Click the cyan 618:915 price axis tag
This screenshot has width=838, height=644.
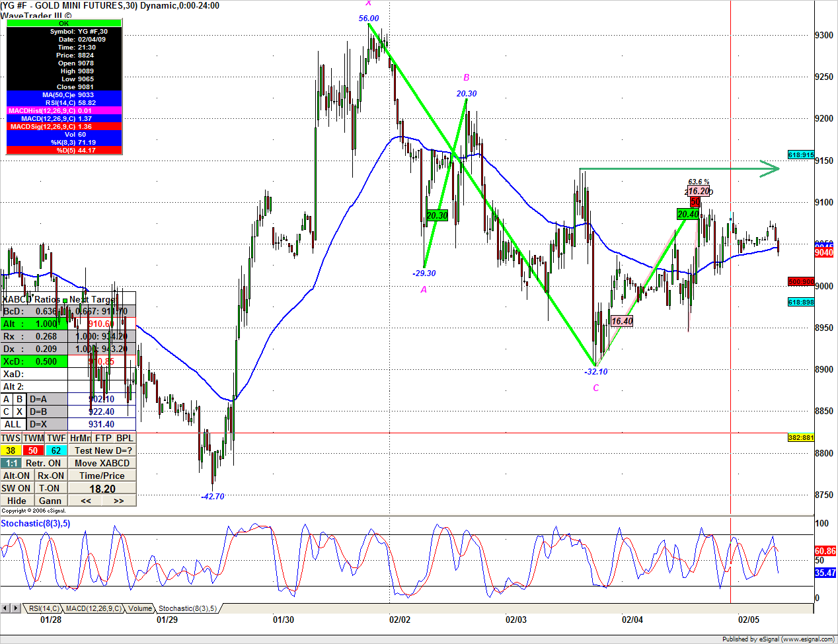[x=801, y=155]
